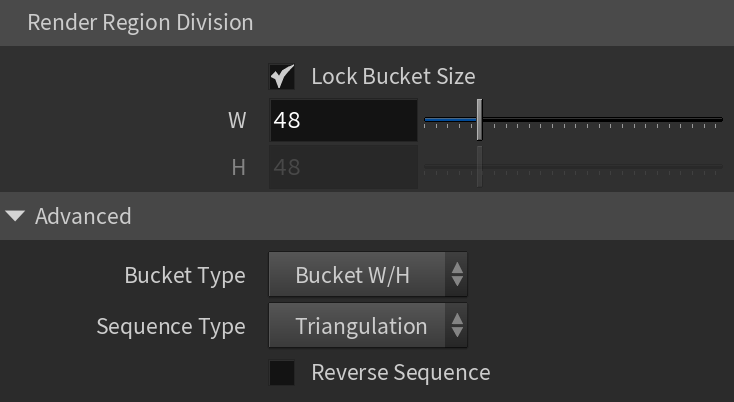Click the W bucket width input field
The image size is (734, 402).
tap(343, 120)
